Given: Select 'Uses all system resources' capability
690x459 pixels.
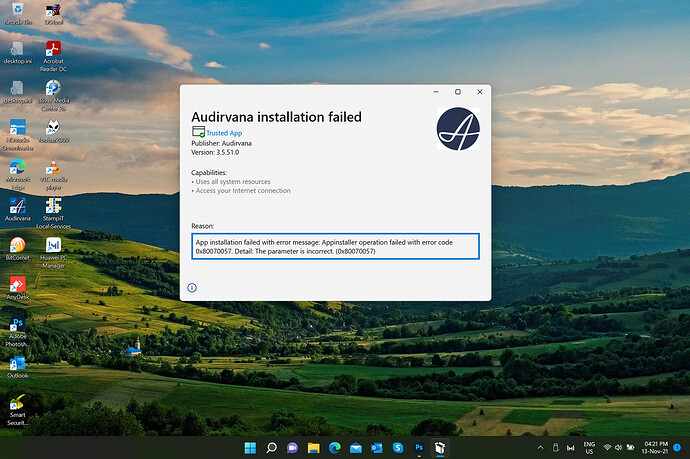Looking at the screenshot, I should 233,182.
